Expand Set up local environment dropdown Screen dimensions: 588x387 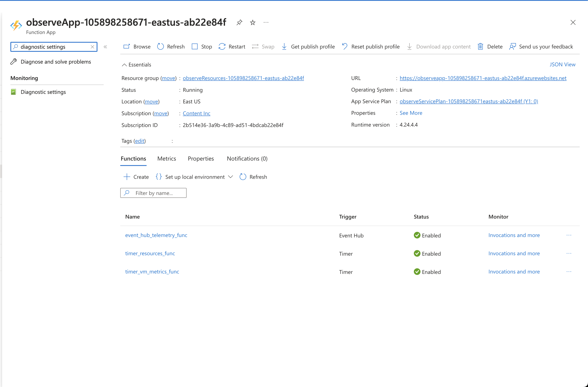coord(230,177)
